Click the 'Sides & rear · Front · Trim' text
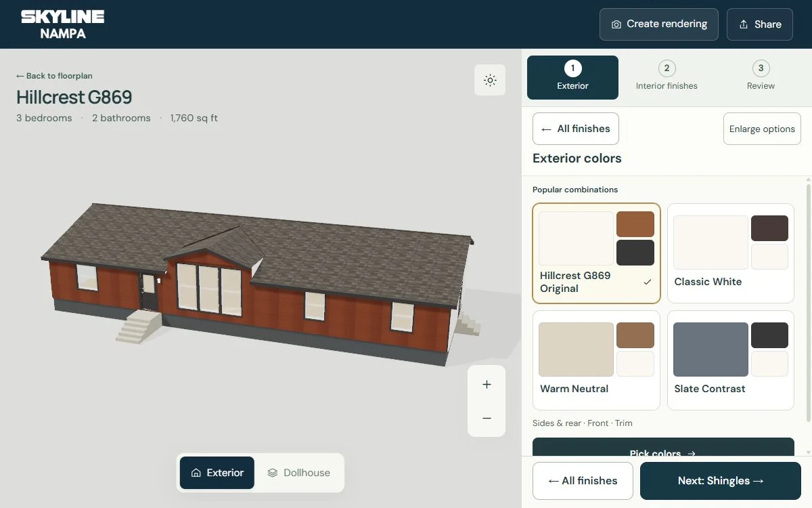The image size is (812, 508). [583, 423]
